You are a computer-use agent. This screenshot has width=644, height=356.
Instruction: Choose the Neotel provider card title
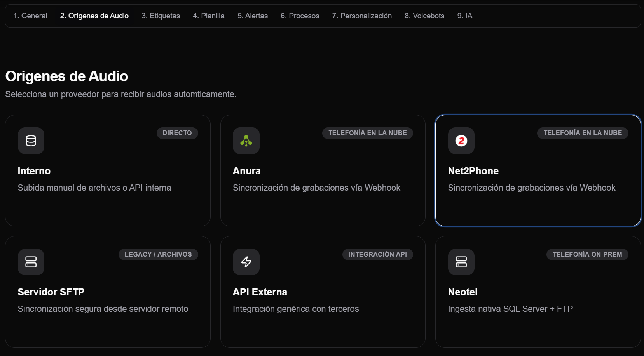pyautogui.click(x=463, y=292)
